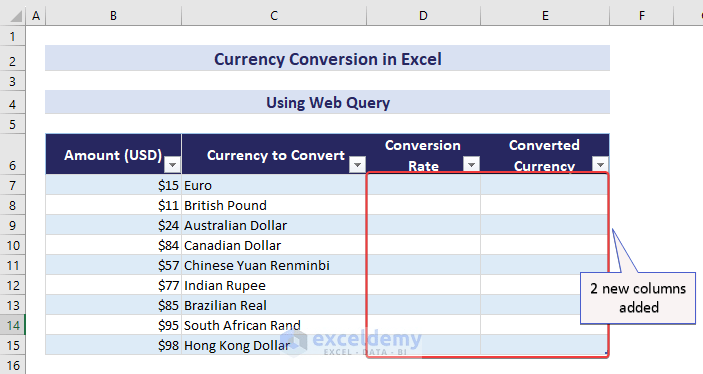Select the $11 amount cell
The width and height of the screenshot is (703, 374).
tap(113, 205)
